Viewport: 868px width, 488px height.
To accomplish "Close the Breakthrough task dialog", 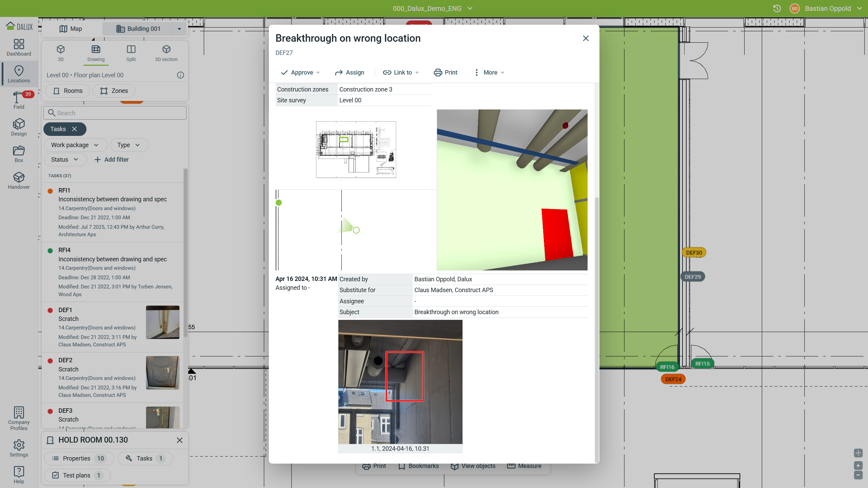I will point(586,38).
